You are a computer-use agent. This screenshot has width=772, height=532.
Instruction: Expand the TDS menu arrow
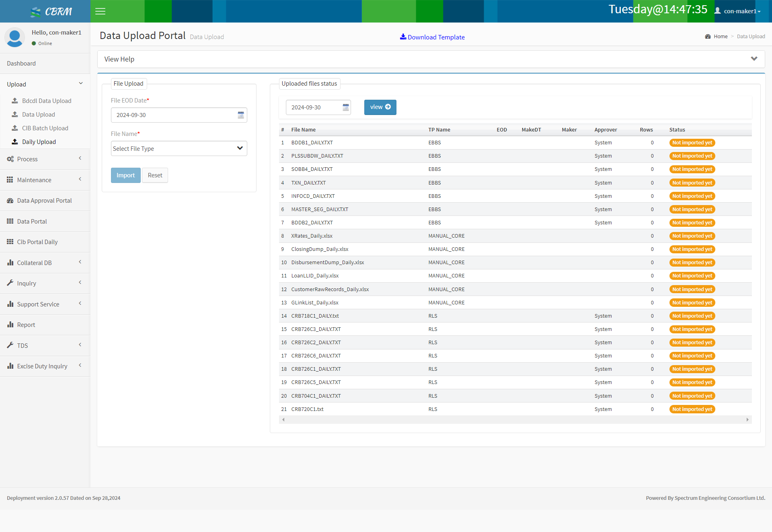click(80, 345)
